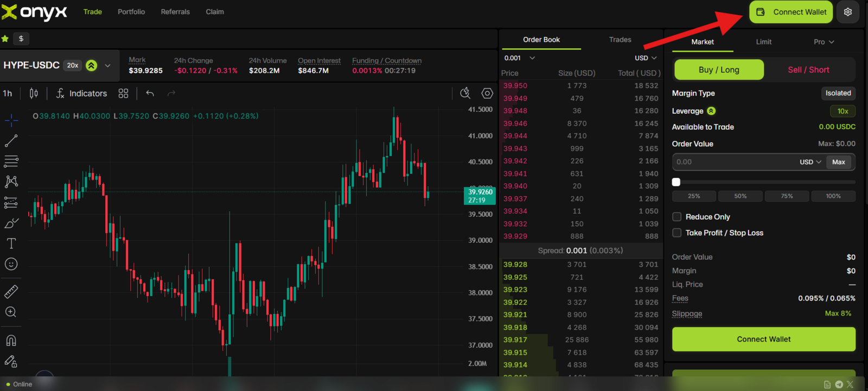868x391 pixels.
Task: Open the settings gear at top right
Action: (848, 12)
